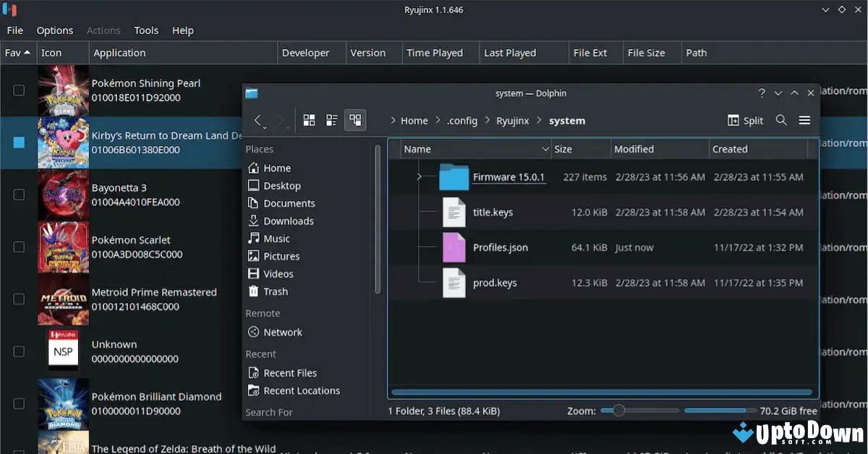This screenshot has height=454, width=868.
Task: Open the Name column sort dropdown
Action: 546,148
